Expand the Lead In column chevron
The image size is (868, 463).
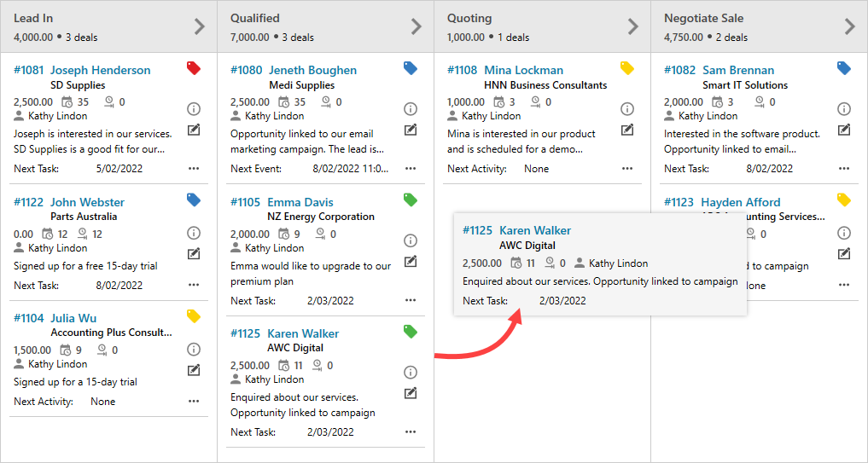click(x=200, y=26)
